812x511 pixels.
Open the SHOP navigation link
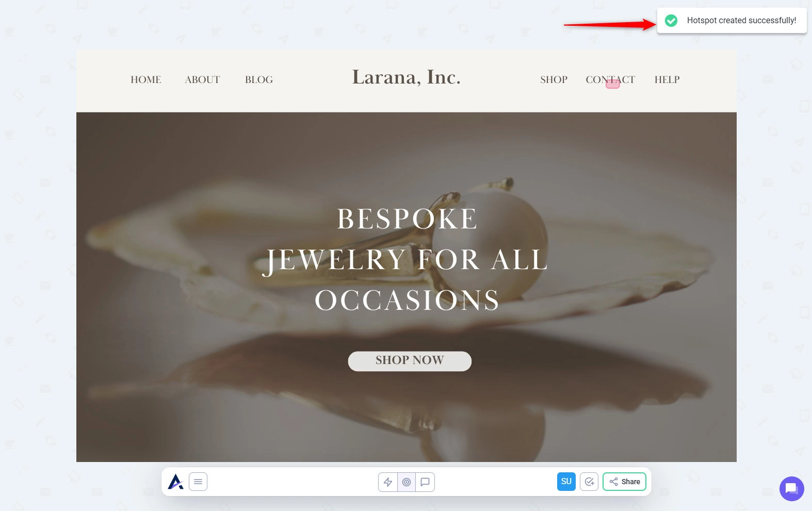point(554,79)
